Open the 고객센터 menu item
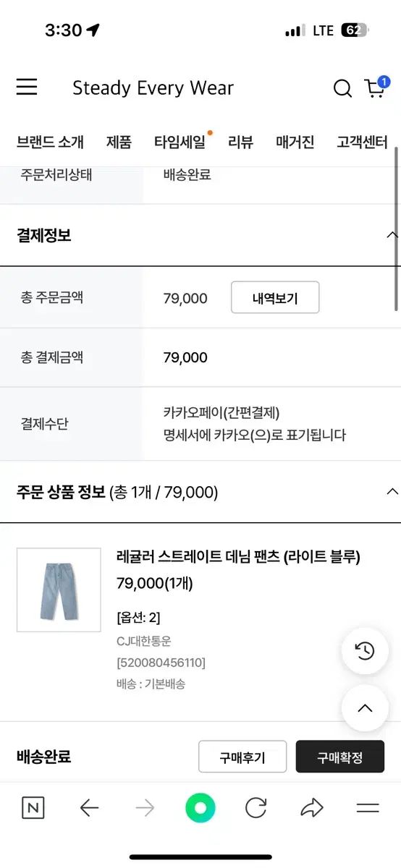Image resolution: width=401 pixels, height=868 pixels. coord(362,142)
